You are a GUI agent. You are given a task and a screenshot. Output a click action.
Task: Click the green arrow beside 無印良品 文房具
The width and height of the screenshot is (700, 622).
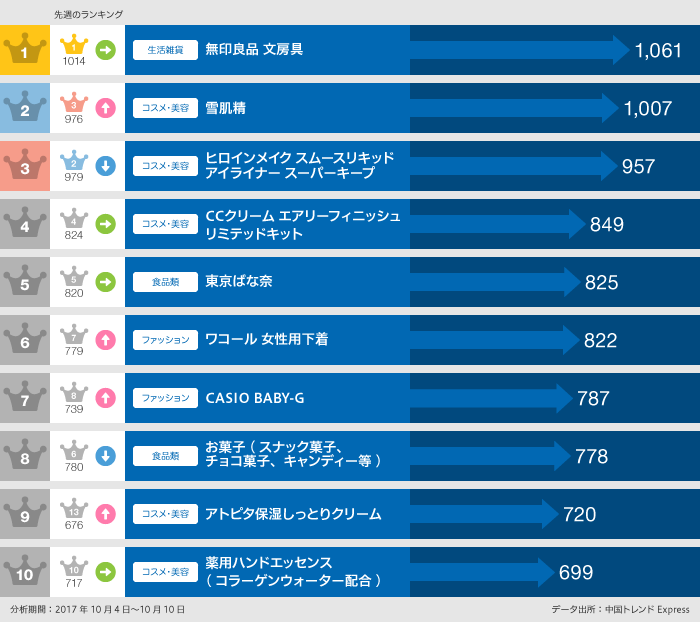[105, 49]
